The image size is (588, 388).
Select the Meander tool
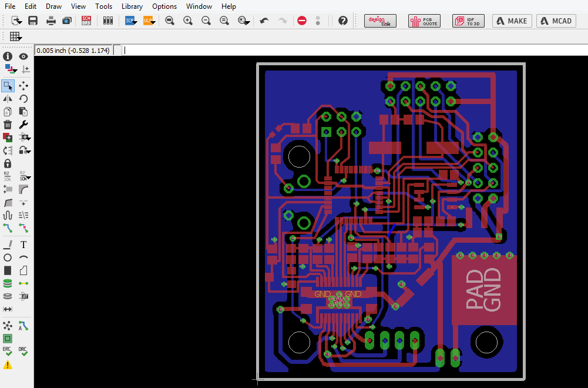(x=8, y=215)
